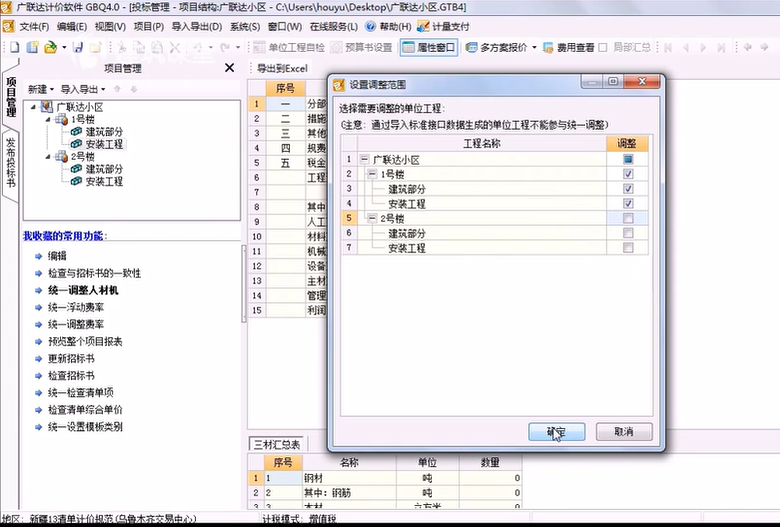The height and width of the screenshot is (527, 780).
Task: Select 安装工程 under 1号楼 in project tree
Action: 104,144
